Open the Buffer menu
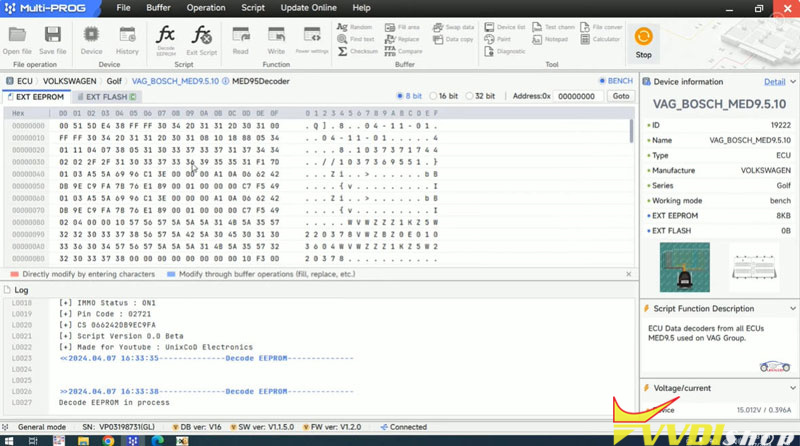The width and height of the screenshot is (800, 446). 158,7
